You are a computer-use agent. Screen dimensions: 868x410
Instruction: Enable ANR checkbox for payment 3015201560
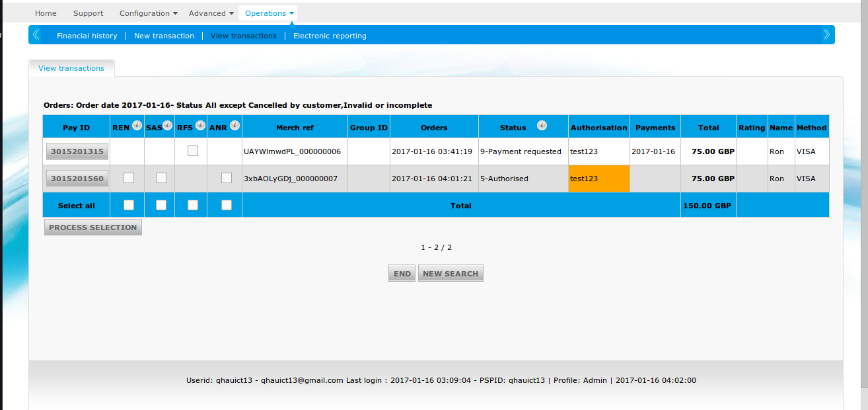pyautogui.click(x=227, y=178)
